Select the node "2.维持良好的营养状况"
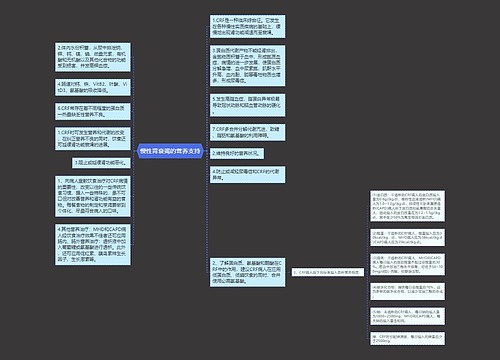 (x=237, y=154)
